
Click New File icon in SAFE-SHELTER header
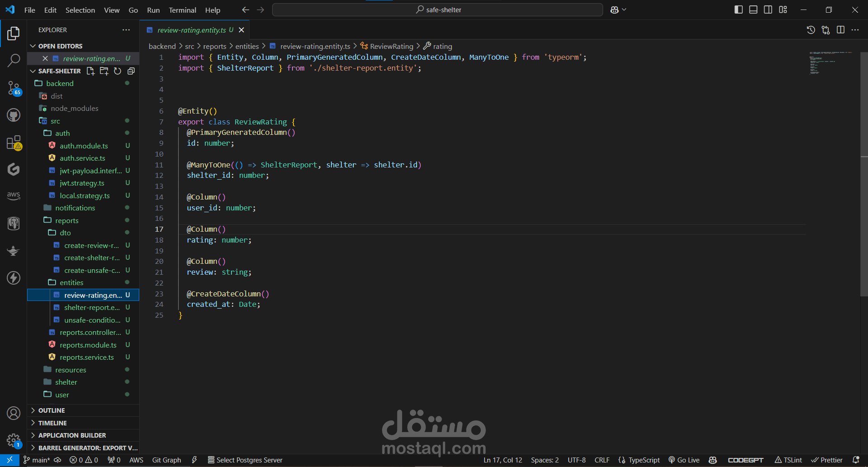pyautogui.click(x=90, y=71)
